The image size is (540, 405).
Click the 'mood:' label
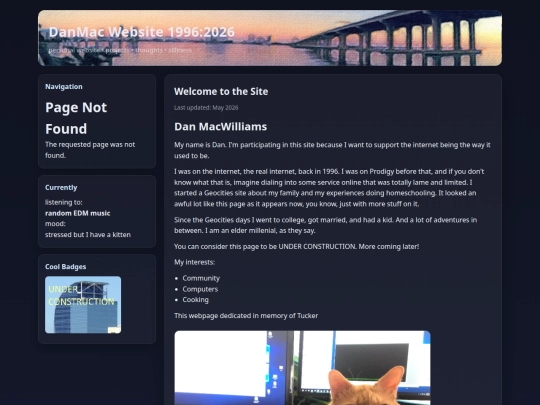click(x=55, y=224)
